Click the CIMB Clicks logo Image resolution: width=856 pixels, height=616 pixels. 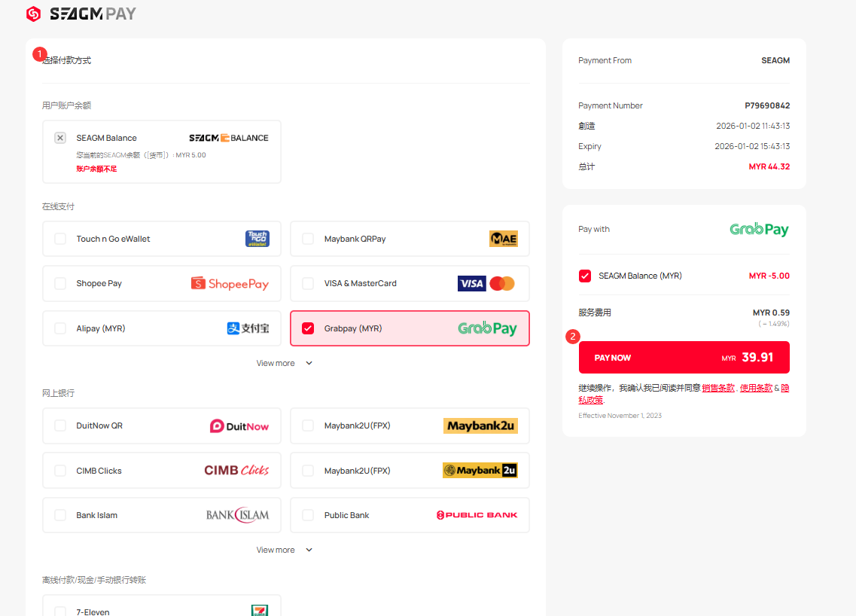(236, 471)
